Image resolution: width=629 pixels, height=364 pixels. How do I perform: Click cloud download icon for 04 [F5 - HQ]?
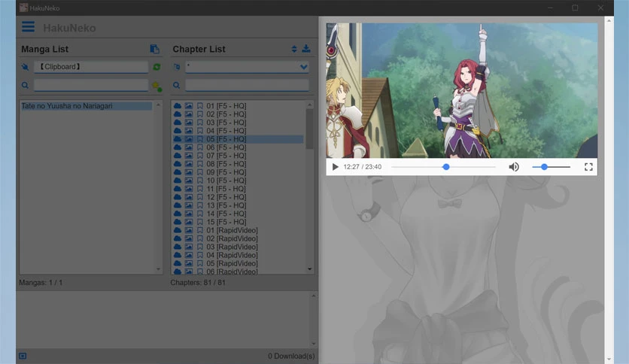point(178,131)
